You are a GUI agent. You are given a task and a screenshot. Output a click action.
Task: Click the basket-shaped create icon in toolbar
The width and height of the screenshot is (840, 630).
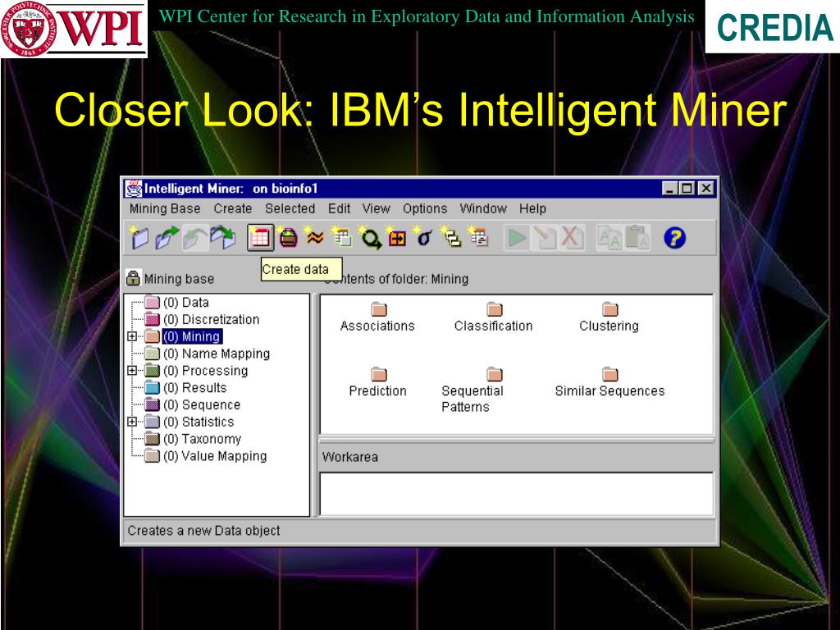click(288, 237)
